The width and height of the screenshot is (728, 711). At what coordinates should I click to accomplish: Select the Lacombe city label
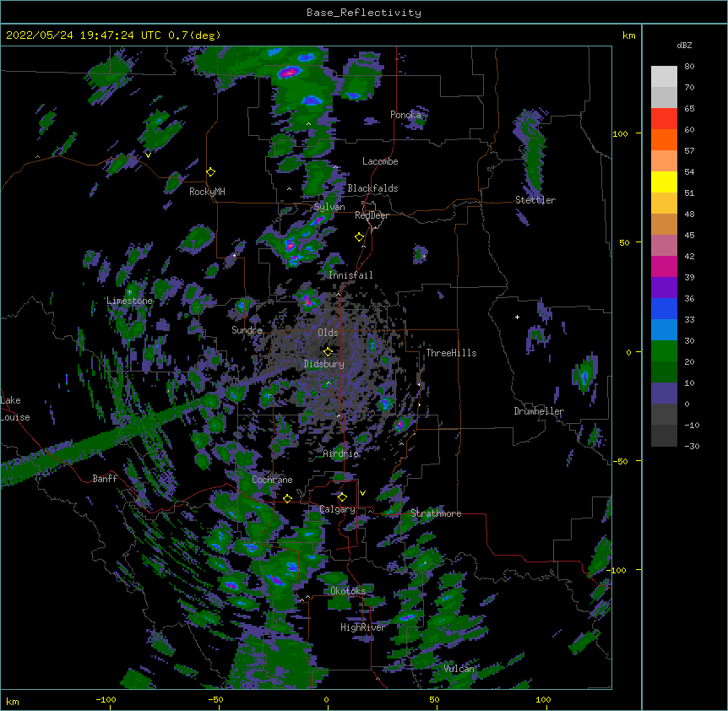[x=380, y=161]
